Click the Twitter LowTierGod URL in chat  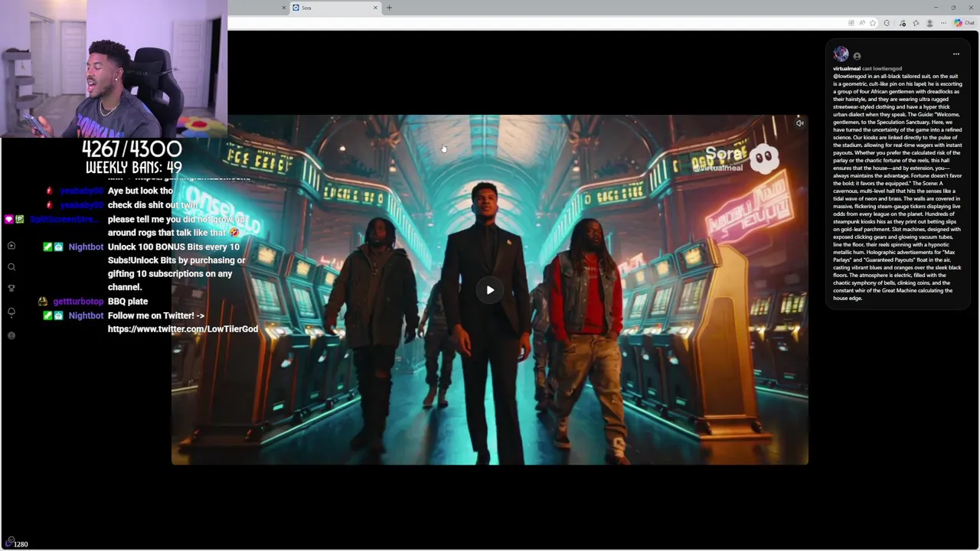[x=183, y=329]
